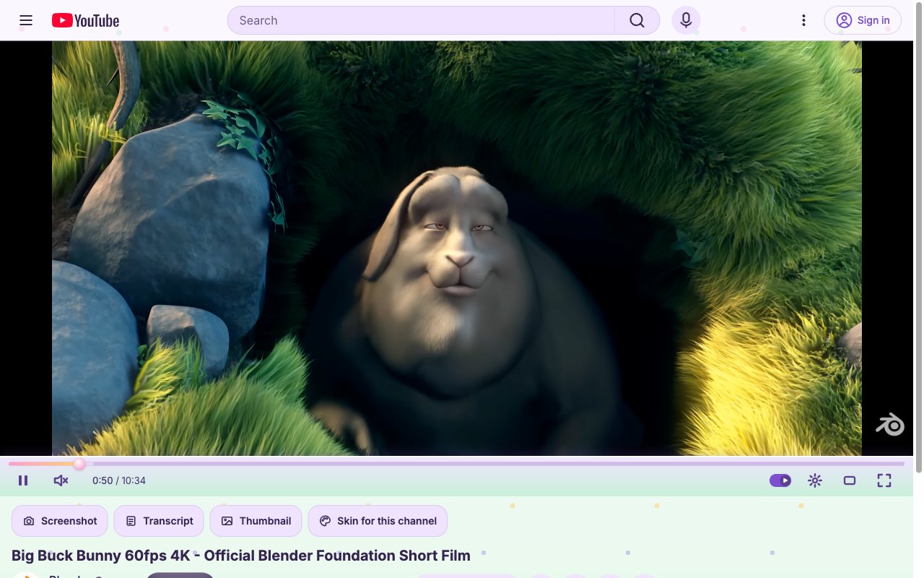Seek using the video progress bar
The width and height of the screenshot is (924, 578).
click(456, 464)
